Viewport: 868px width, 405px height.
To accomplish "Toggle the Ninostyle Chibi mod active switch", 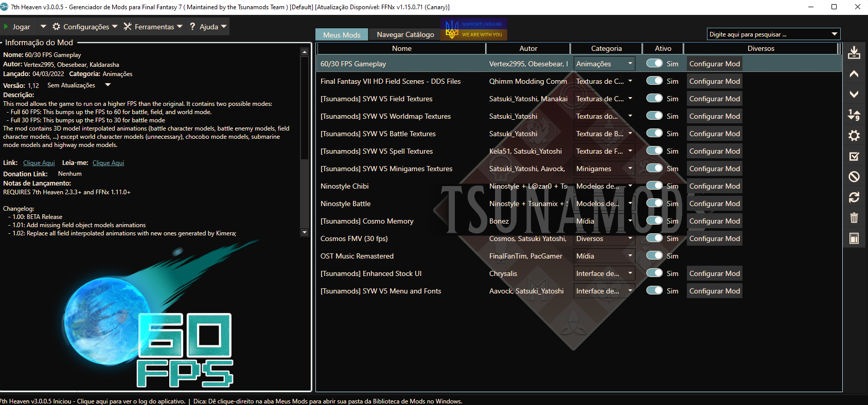I will (654, 186).
